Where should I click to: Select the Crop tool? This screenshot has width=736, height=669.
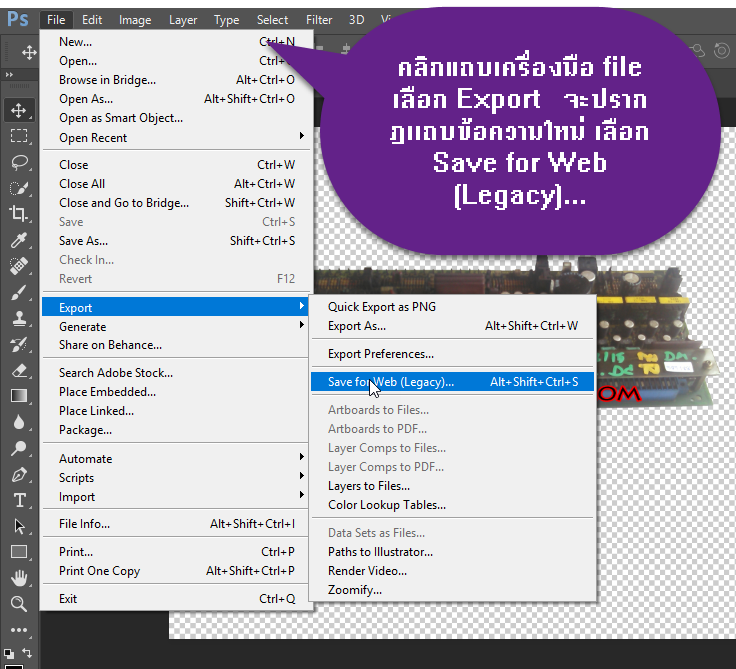click(x=19, y=214)
